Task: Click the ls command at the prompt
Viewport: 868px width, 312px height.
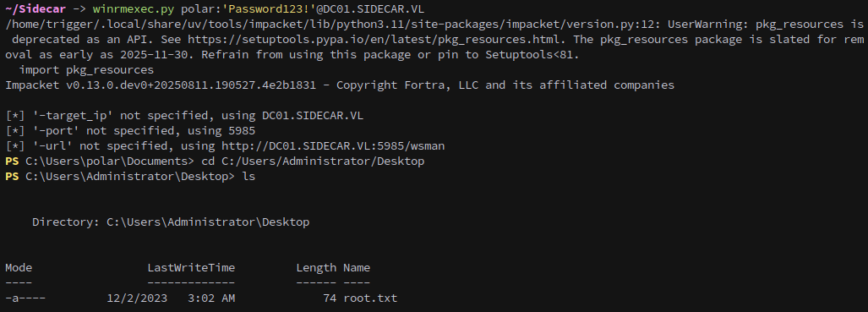Action: click(x=248, y=177)
